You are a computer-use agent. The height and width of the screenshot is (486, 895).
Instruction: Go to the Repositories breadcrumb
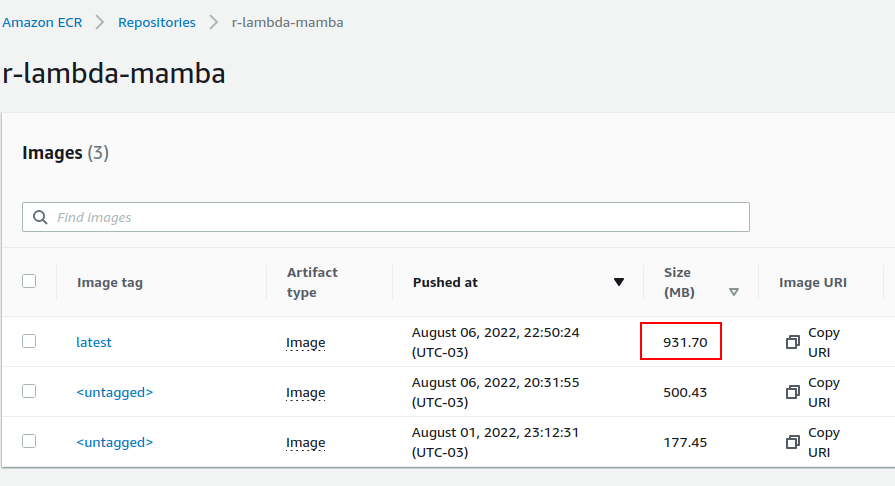click(x=157, y=22)
